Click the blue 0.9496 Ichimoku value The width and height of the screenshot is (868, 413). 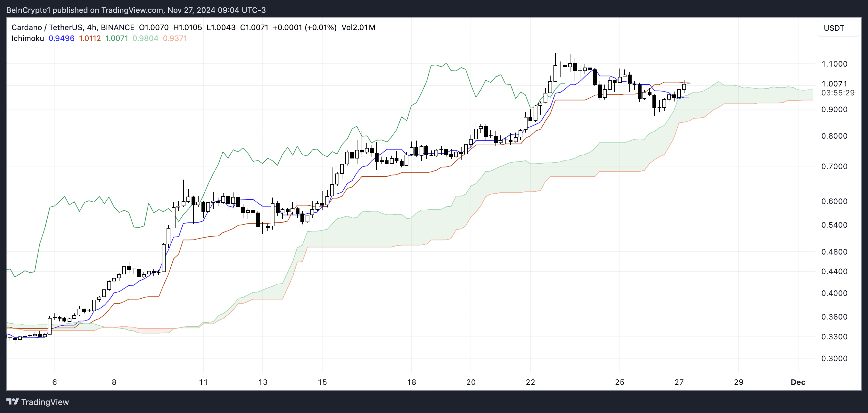pyautogui.click(x=61, y=38)
